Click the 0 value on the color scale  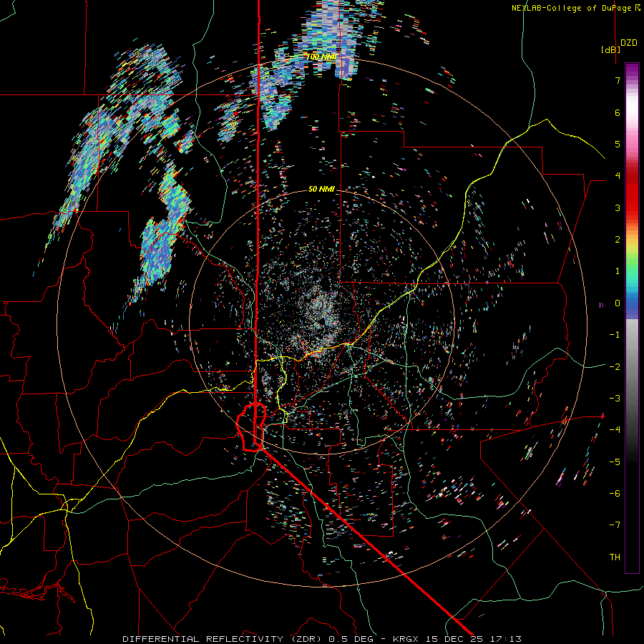pos(618,303)
